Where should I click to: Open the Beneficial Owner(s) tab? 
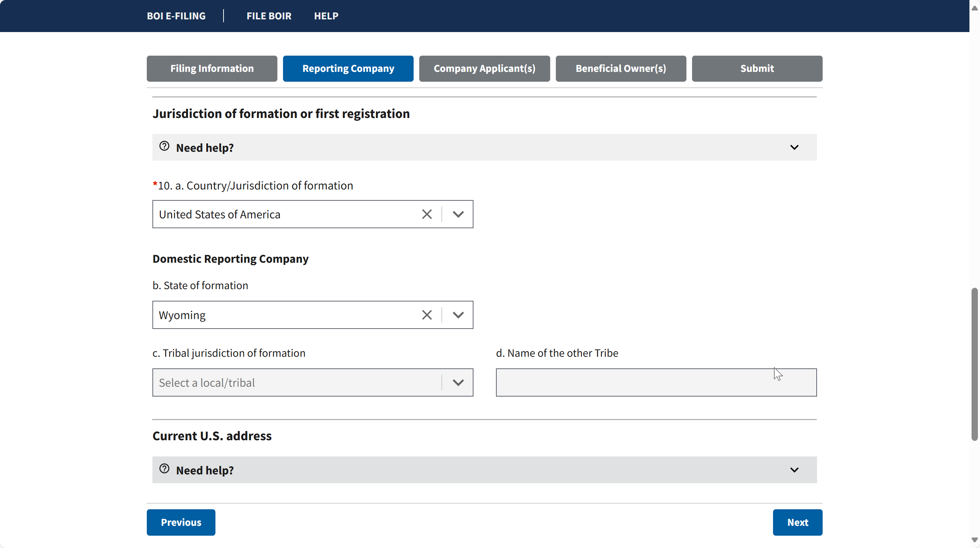[621, 68]
